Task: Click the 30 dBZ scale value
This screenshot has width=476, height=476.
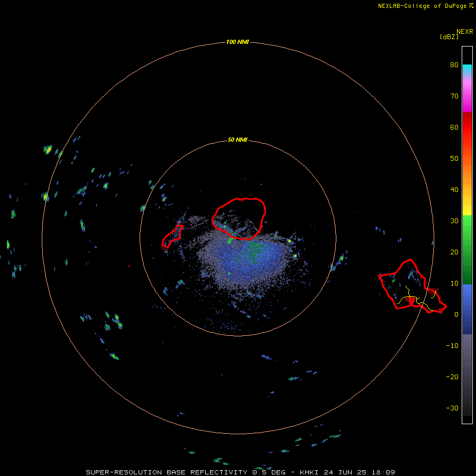Action: 454,221
